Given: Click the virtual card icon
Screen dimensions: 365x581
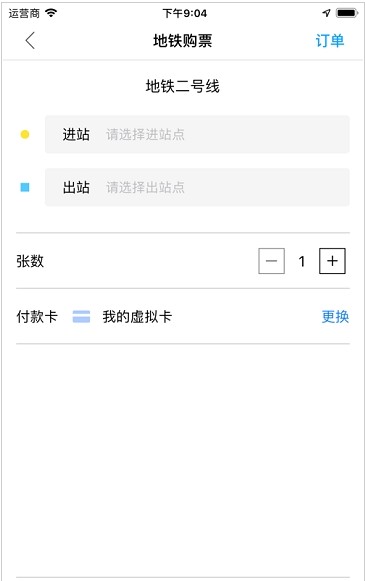Looking at the screenshot, I should coord(81,317).
